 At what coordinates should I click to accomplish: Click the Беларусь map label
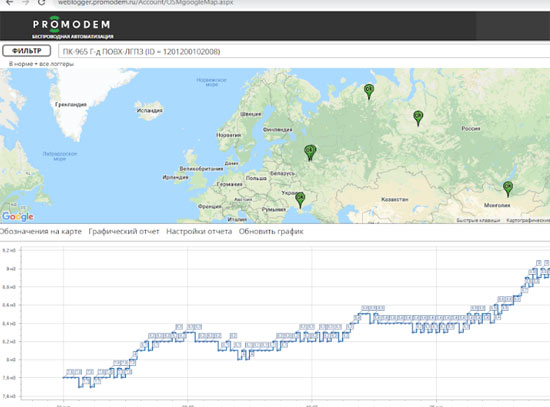(x=283, y=173)
